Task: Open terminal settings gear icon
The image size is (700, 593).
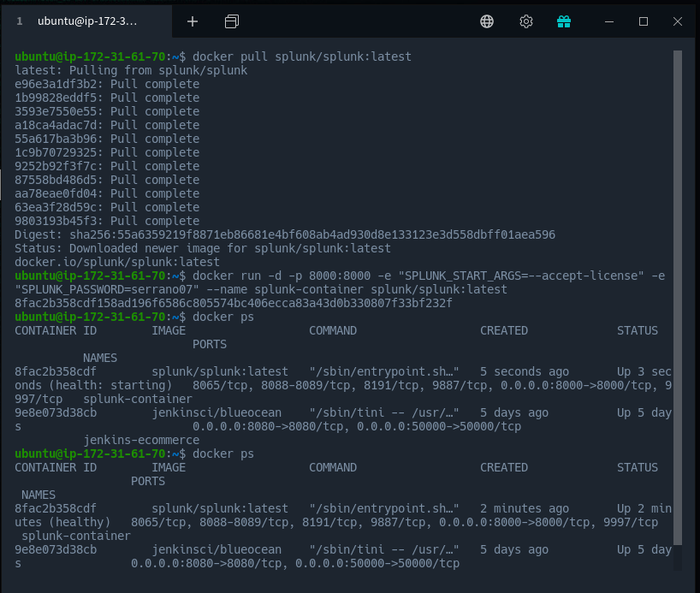Action: pos(526,21)
